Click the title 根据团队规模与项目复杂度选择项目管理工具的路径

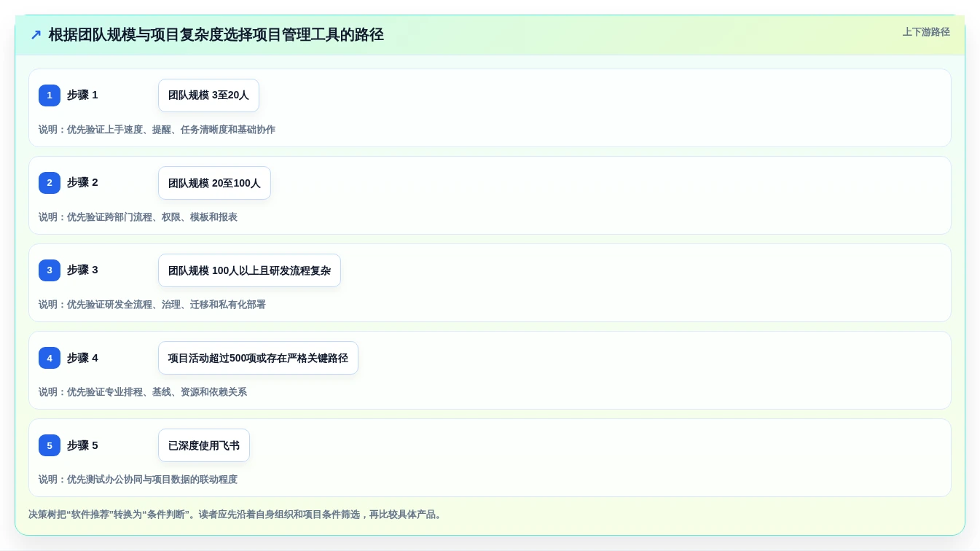point(216,35)
